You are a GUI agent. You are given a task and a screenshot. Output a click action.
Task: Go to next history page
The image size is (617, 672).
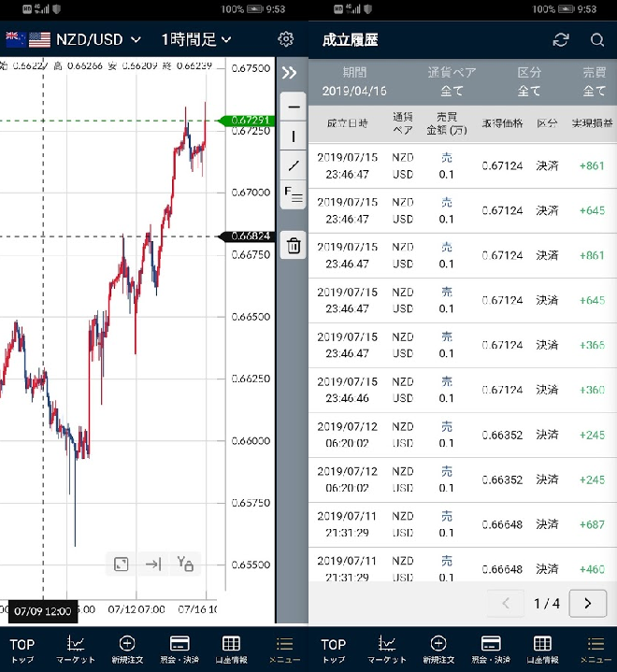(587, 604)
